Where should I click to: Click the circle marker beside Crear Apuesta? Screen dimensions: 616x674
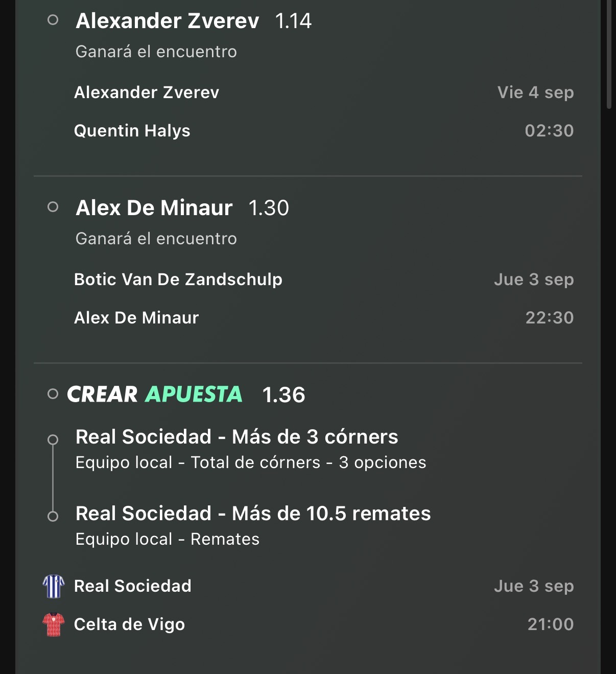[x=53, y=394]
